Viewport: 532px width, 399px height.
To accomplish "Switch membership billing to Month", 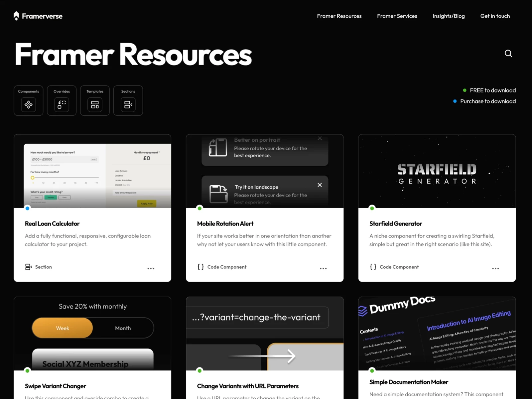I will click(x=123, y=328).
